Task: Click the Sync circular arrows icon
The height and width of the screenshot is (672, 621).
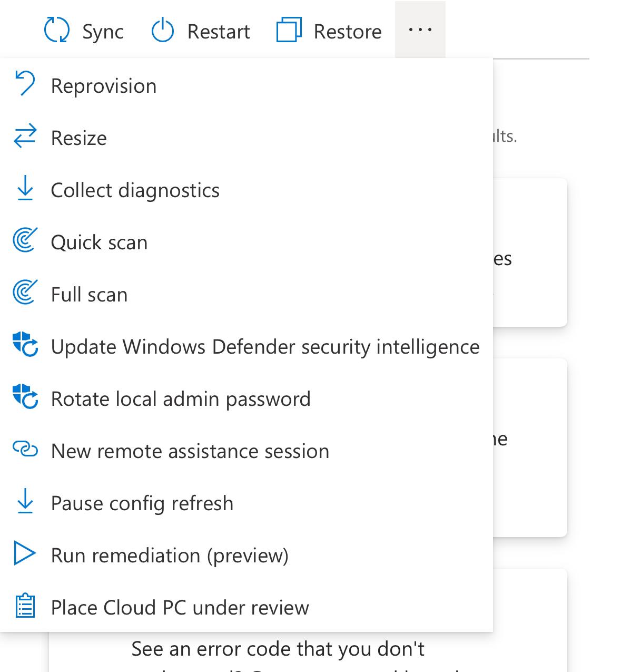Action: coord(56,30)
